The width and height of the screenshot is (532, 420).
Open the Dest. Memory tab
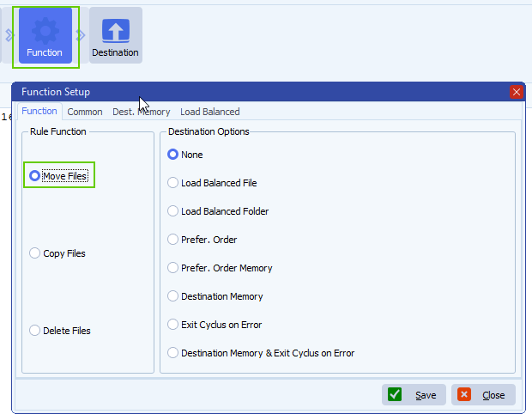(141, 112)
